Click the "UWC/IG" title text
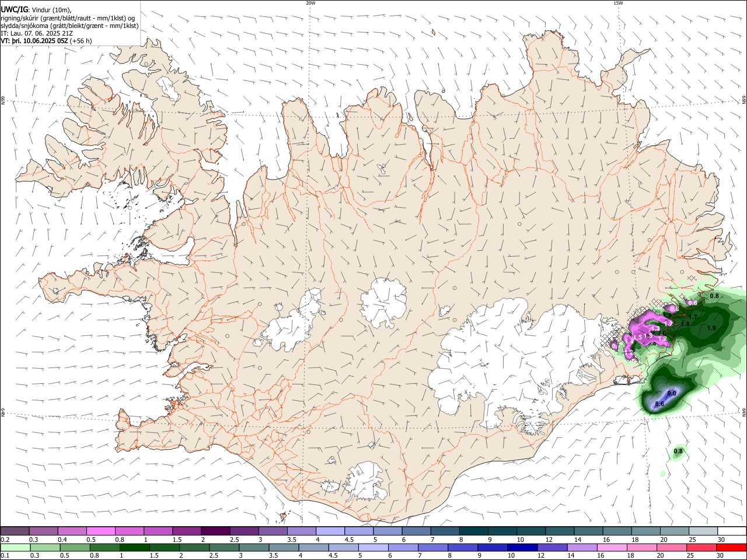 pos(14,9)
